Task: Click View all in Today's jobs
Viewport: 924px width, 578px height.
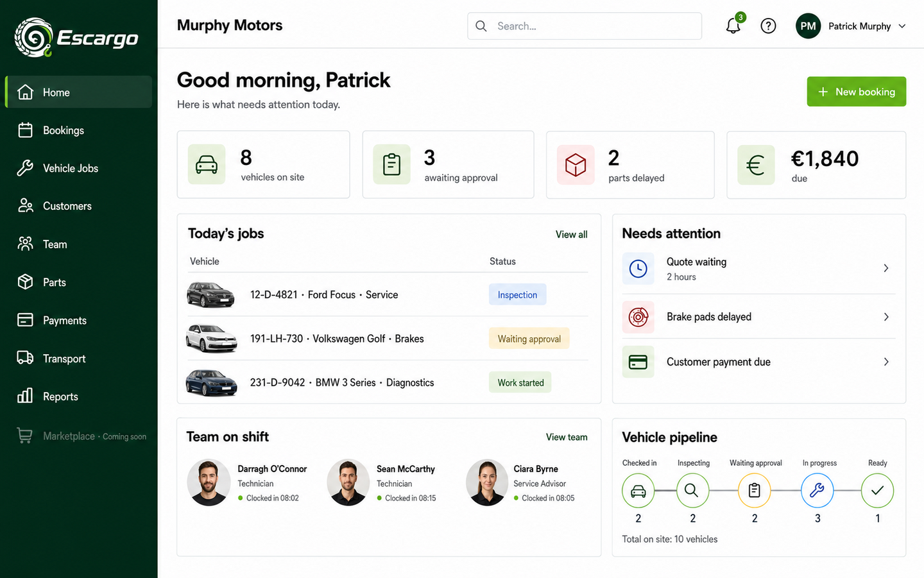Action: click(571, 235)
